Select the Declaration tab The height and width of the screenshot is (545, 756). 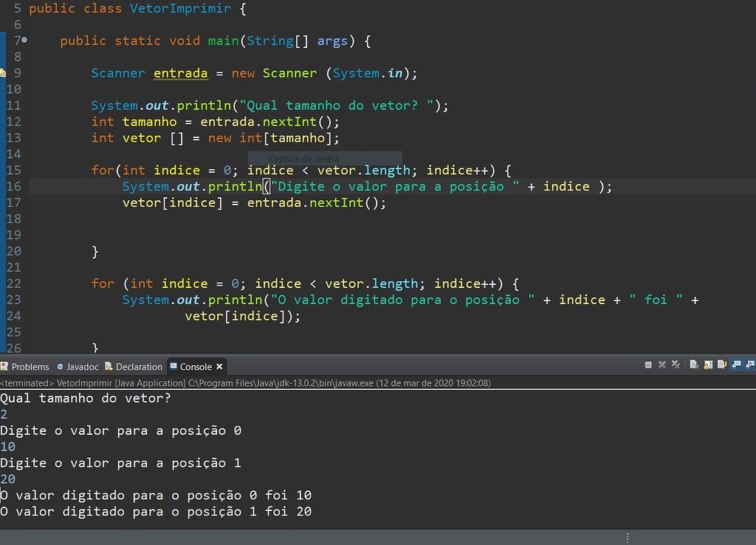coord(134,366)
